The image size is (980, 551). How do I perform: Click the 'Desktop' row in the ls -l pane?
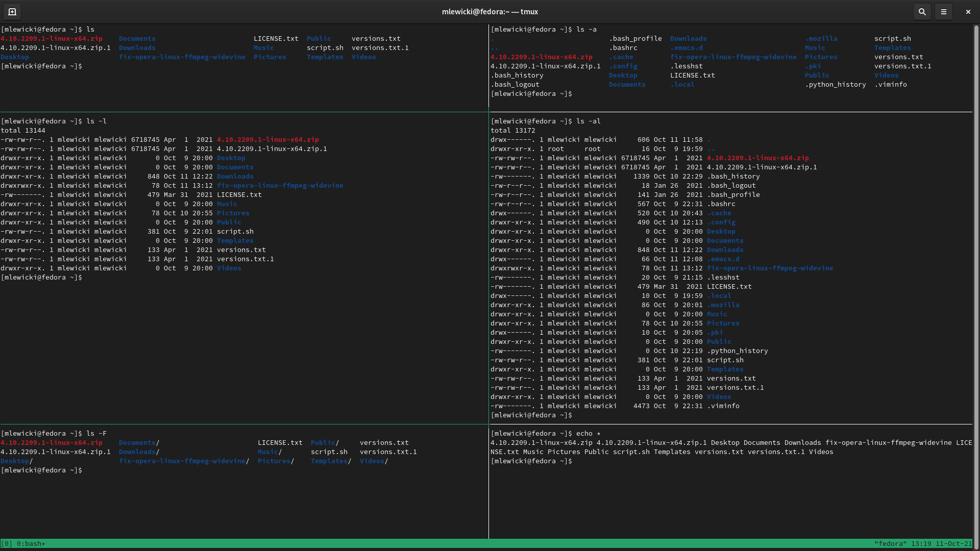[x=123, y=158]
